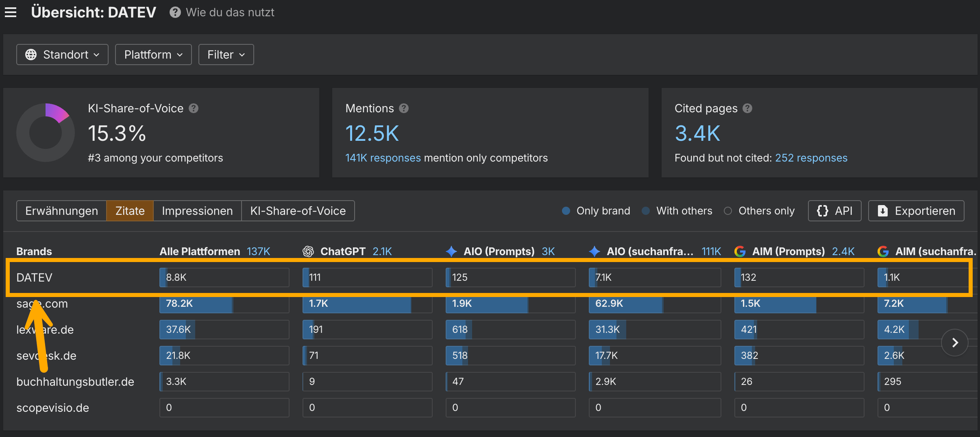This screenshot has width=980, height=437.
Task: Click the 21.8K cell for sevdesk.de
Action: [224, 356]
